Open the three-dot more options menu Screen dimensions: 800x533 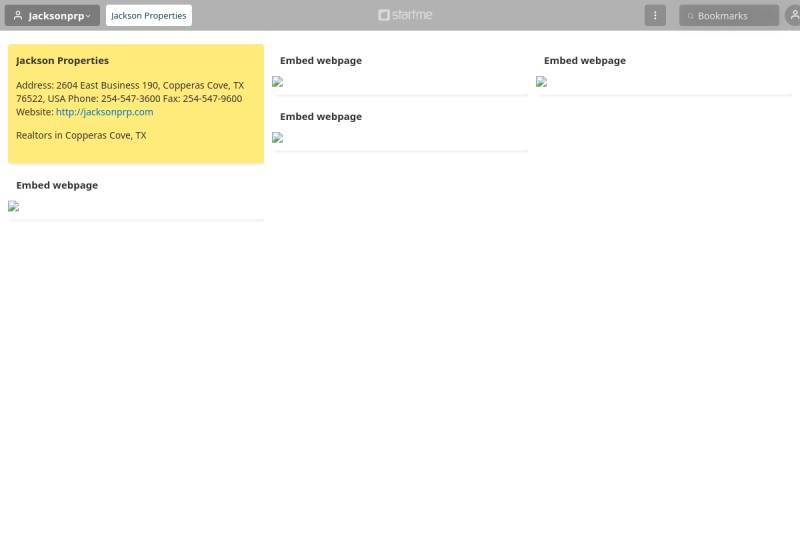click(x=655, y=15)
